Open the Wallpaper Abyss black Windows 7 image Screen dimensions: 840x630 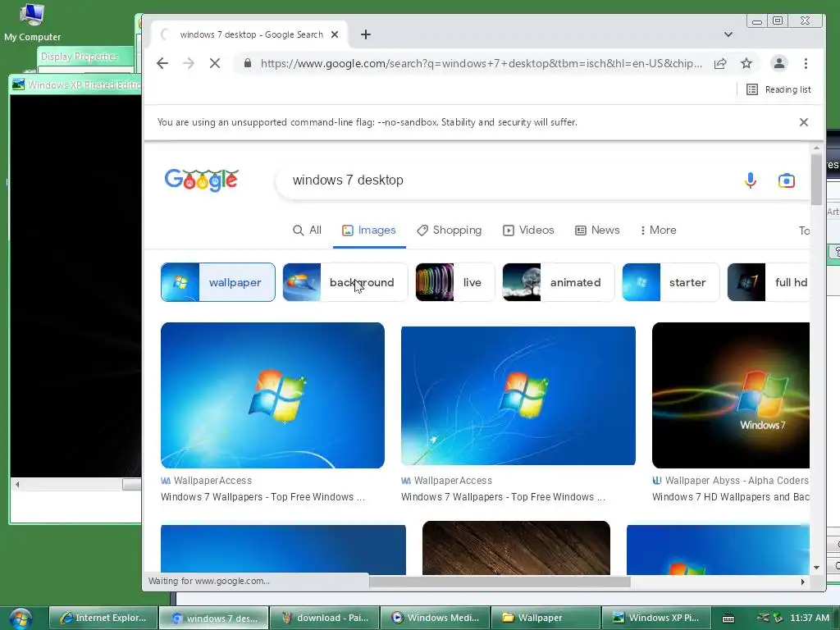coord(731,395)
